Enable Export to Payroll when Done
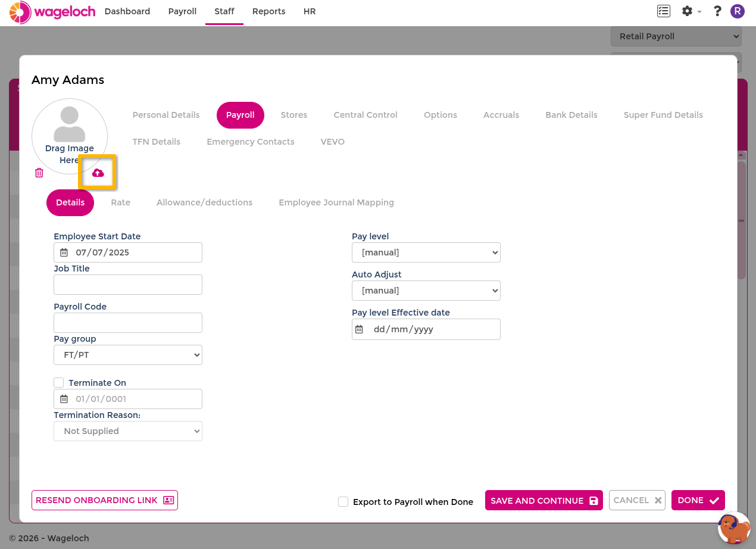 (x=343, y=501)
